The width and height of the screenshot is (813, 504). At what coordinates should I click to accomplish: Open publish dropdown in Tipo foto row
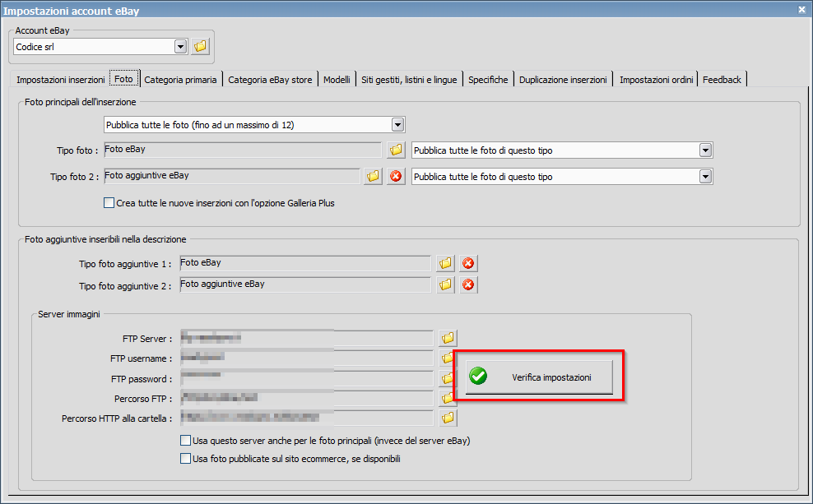[705, 150]
